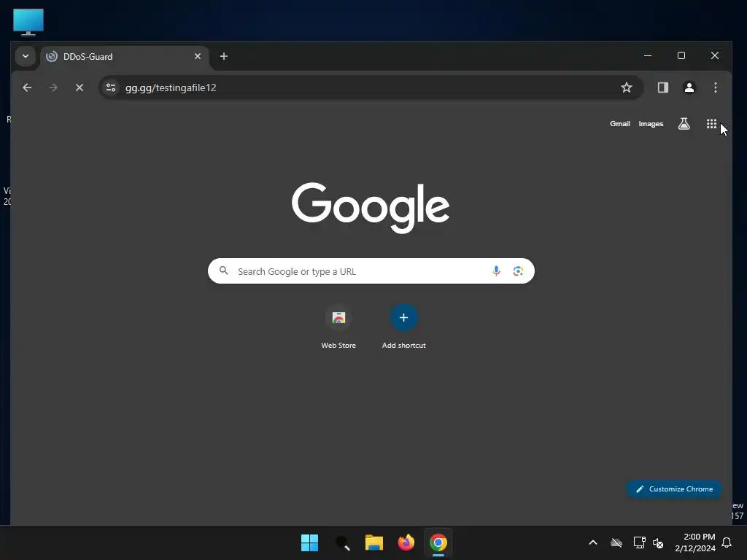The width and height of the screenshot is (747, 560).
Task: Select the This PC desktop icon
Action: click(x=28, y=21)
